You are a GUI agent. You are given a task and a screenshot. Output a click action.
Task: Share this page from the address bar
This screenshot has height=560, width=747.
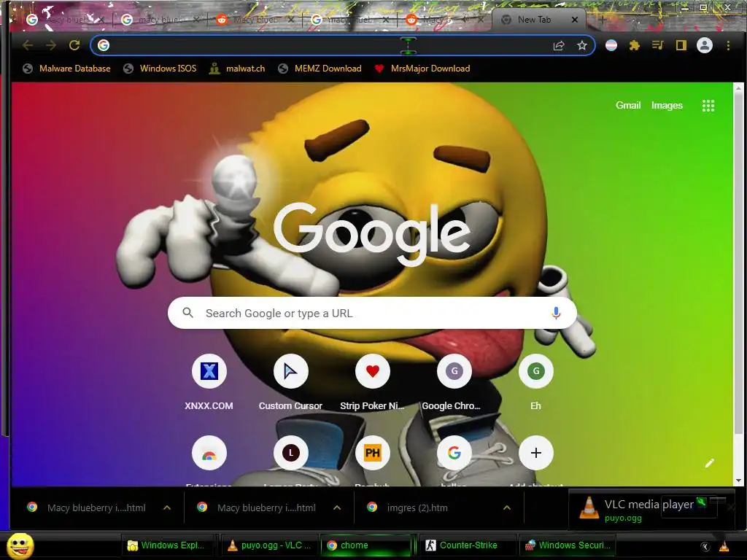559,45
